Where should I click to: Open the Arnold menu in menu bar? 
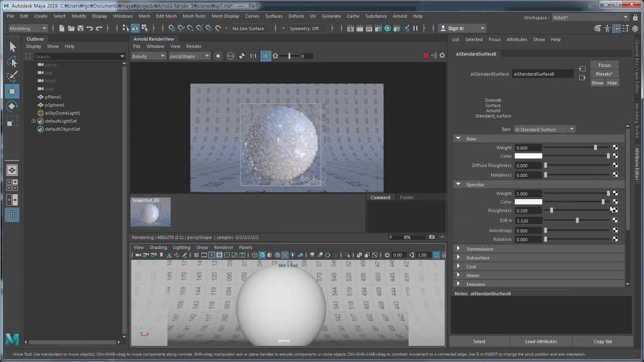[399, 16]
